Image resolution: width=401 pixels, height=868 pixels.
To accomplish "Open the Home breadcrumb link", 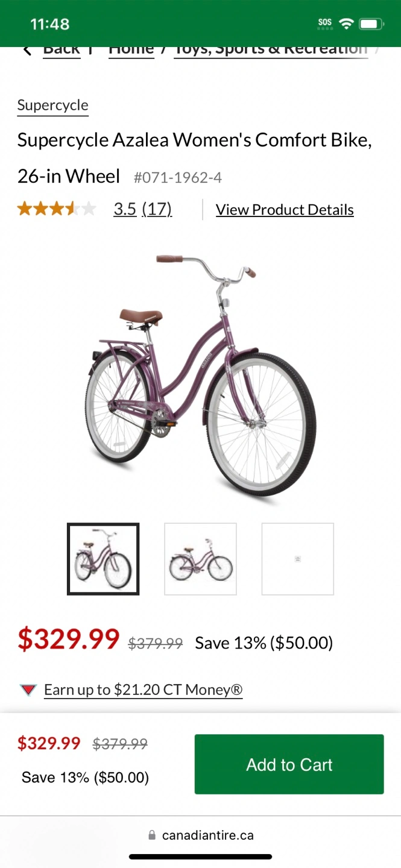I will pyautogui.click(x=131, y=49).
